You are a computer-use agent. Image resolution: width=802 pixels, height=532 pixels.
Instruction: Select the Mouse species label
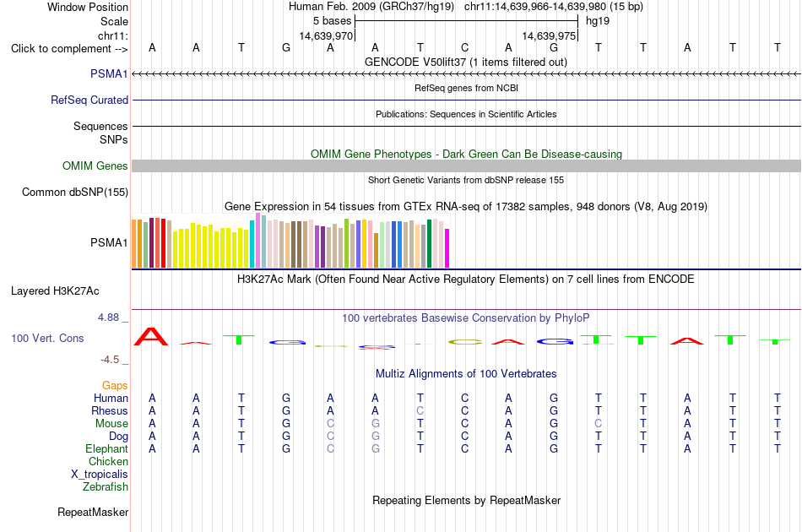pyautogui.click(x=111, y=424)
